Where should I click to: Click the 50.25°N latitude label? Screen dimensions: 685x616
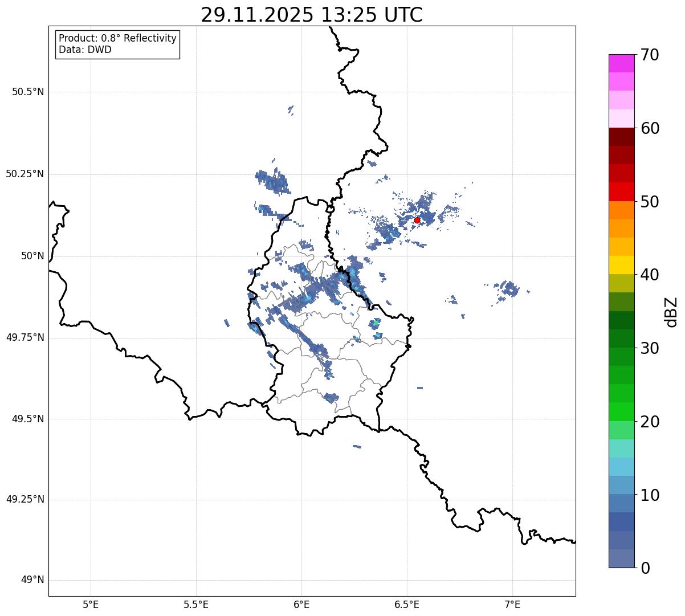point(25,174)
